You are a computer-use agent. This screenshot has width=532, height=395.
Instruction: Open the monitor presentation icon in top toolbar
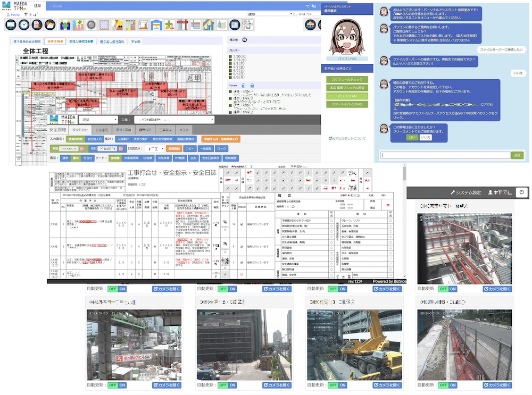click(11, 25)
